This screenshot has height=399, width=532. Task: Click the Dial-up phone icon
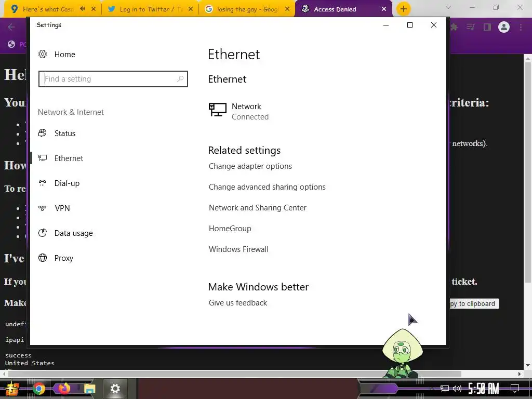coord(43,183)
